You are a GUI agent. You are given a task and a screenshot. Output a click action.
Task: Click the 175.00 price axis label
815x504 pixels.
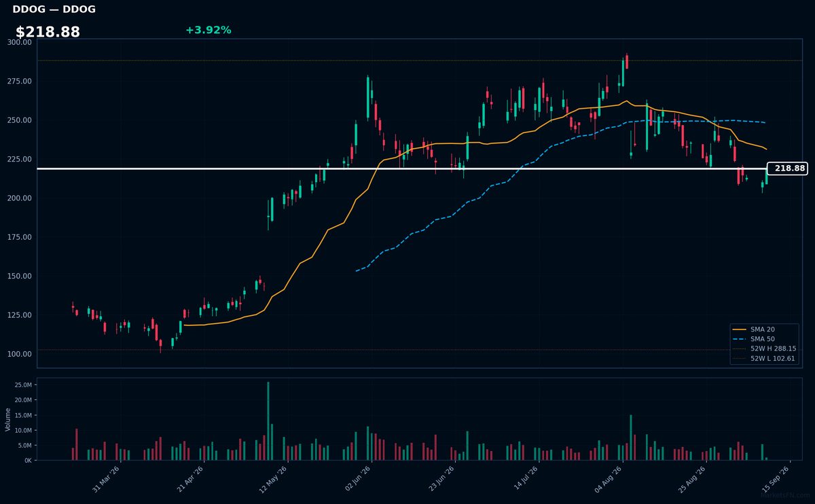(20, 237)
